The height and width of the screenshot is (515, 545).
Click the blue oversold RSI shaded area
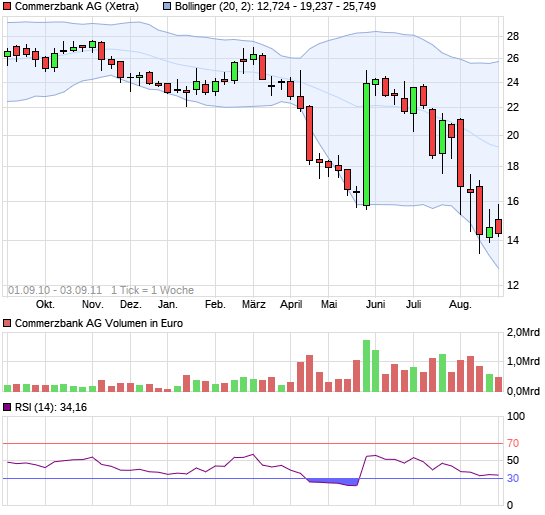(x=334, y=482)
